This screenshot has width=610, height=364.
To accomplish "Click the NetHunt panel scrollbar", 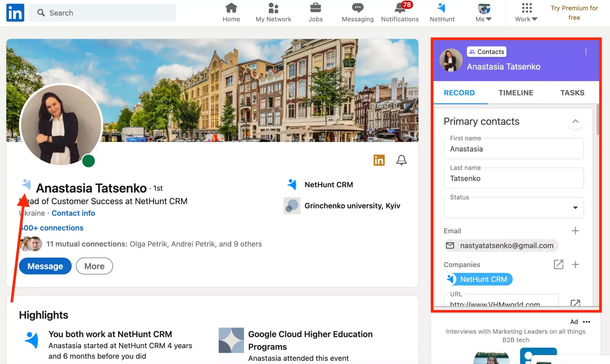I will pos(597,120).
